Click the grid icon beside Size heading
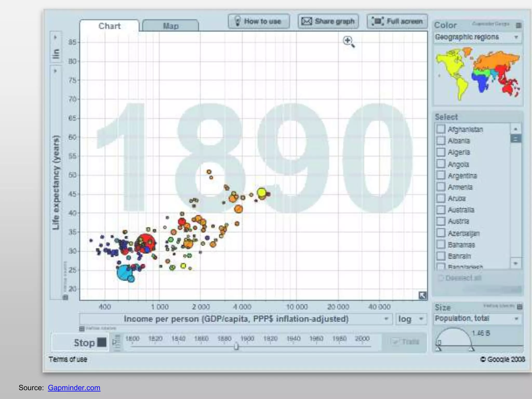Viewport: 532px width, 399px height. pyautogui.click(x=520, y=307)
